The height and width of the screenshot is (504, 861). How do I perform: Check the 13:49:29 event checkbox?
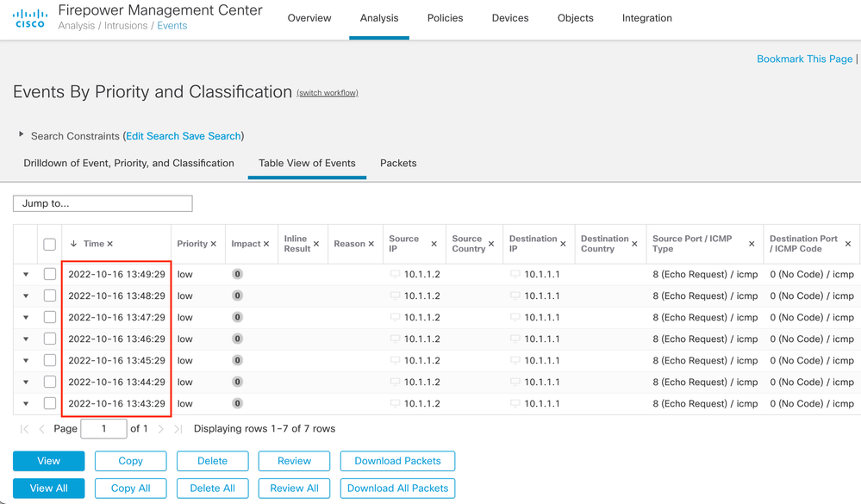[x=49, y=274]
